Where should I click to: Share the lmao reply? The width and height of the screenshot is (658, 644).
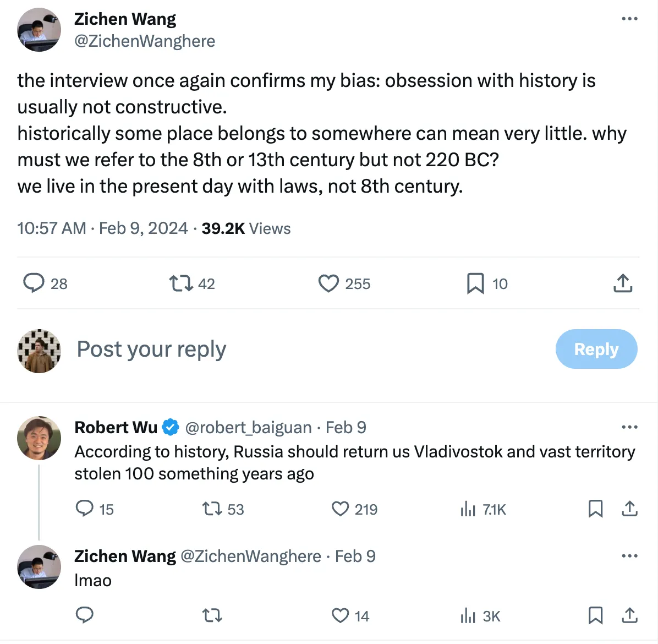(x=629, y=615)
